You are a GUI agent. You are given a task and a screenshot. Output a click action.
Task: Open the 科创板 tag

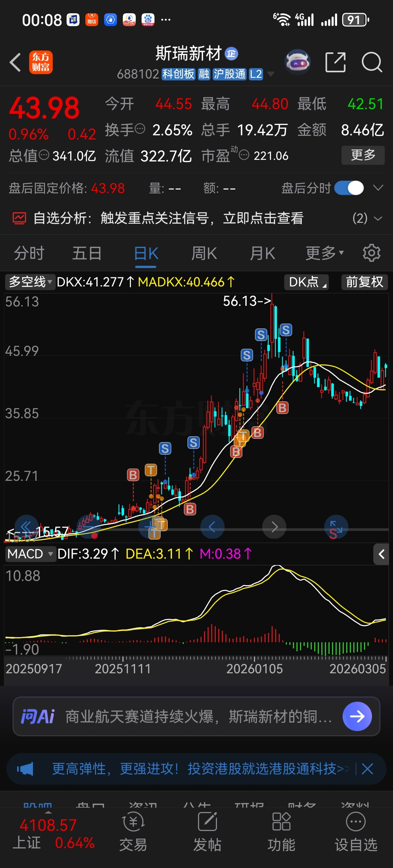point(178,74)
